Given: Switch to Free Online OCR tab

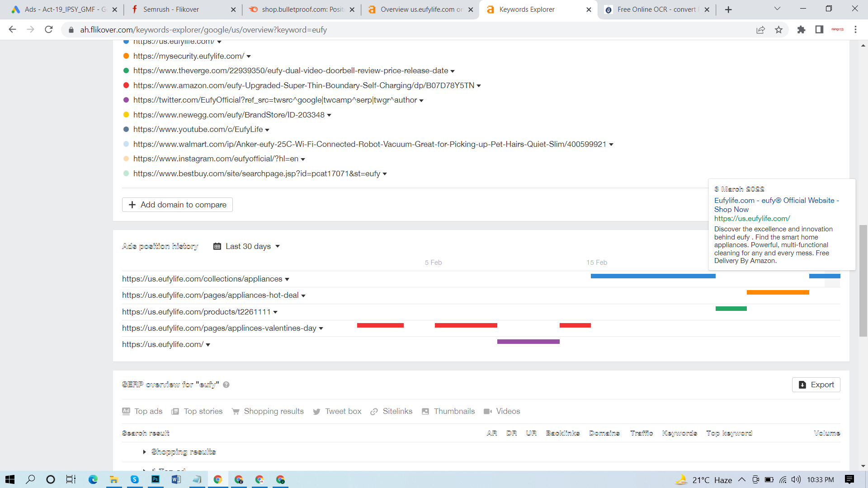Looking at the screenshot, I should point(656,9).
